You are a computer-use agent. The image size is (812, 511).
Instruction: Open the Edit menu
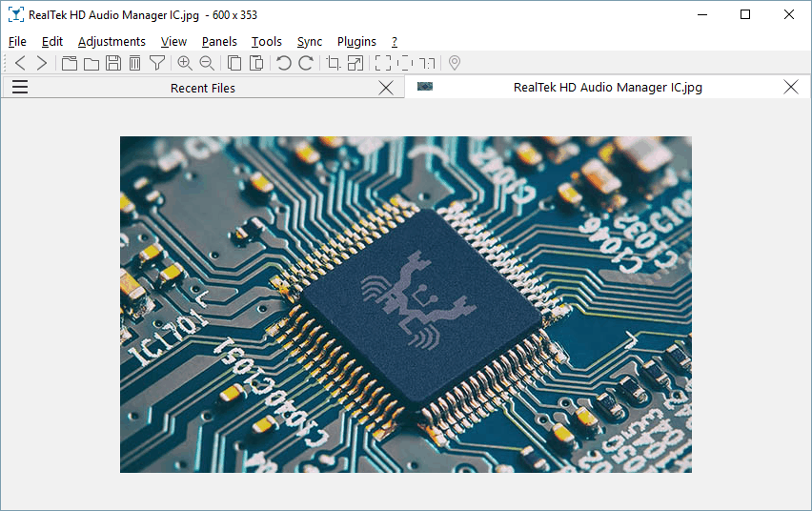pos(52,41)
